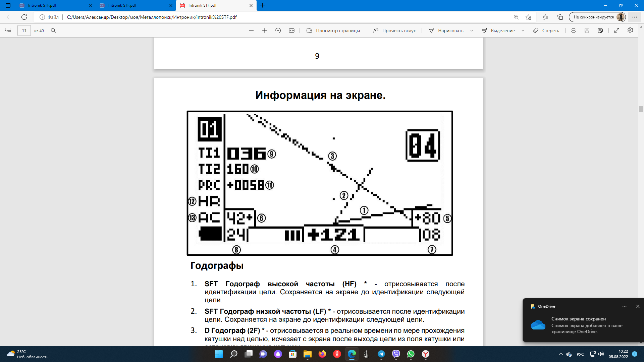Toggle the Нарисовать draw tool
Viewport: 644px width, 362px height.
pyautogui.click(x=446, y=31)
